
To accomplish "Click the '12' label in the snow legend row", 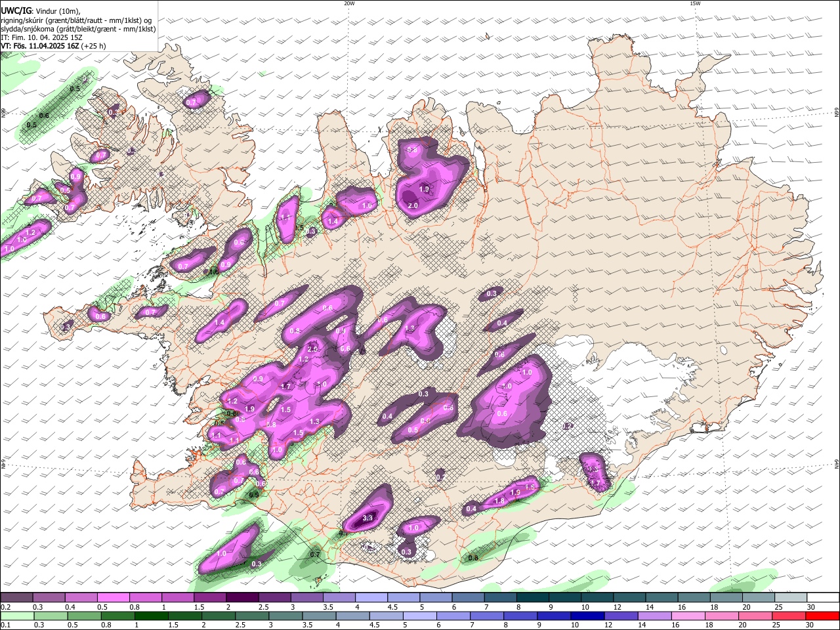I will 618,607.
